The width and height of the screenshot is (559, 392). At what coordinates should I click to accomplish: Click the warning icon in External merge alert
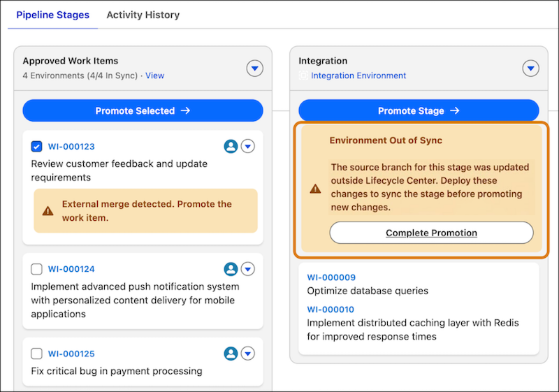pos(48,211)
